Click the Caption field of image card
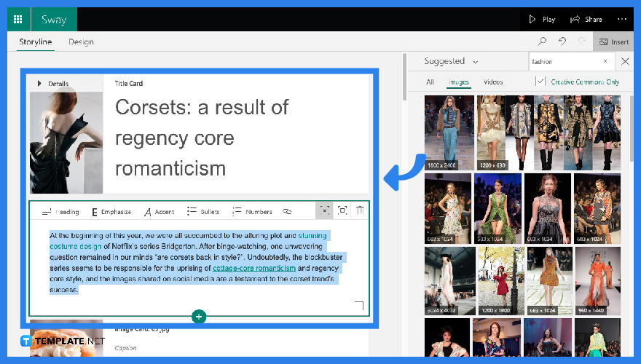Viewport: 641px width, 364px height. click(126, 348)
